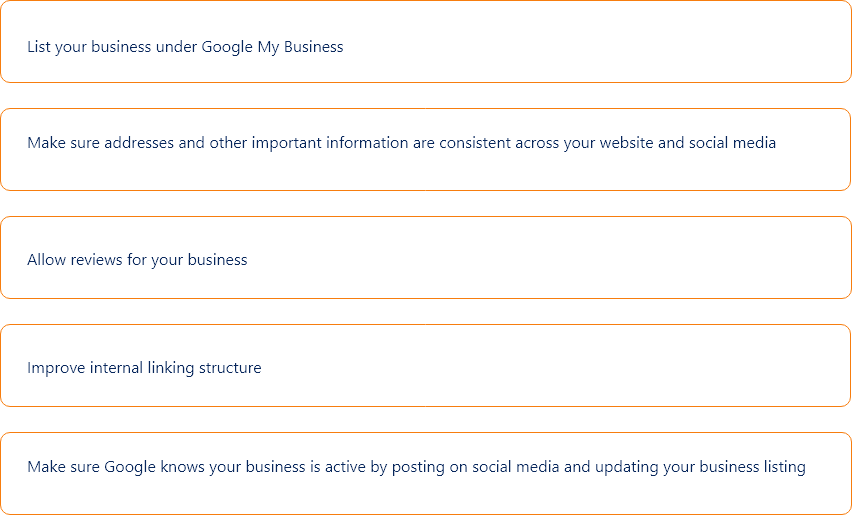Screen dimensions: 852x515
Task: Click the words 'List your business'
Action: [89, 47]
